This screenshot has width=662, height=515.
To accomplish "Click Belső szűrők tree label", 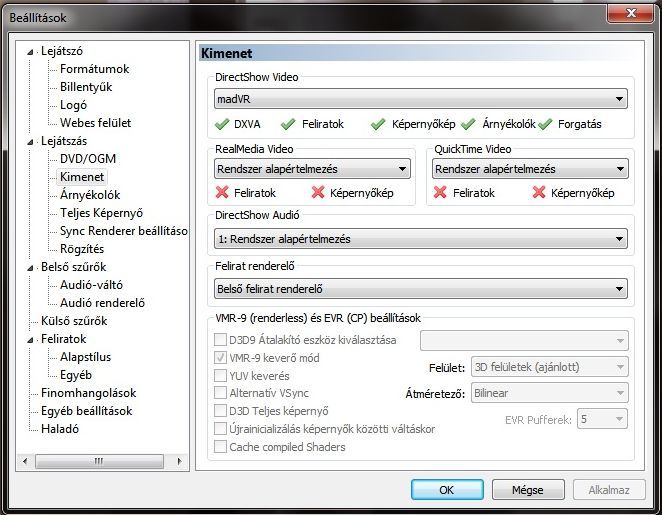I will pyautogui.click(x=73, y=267).
